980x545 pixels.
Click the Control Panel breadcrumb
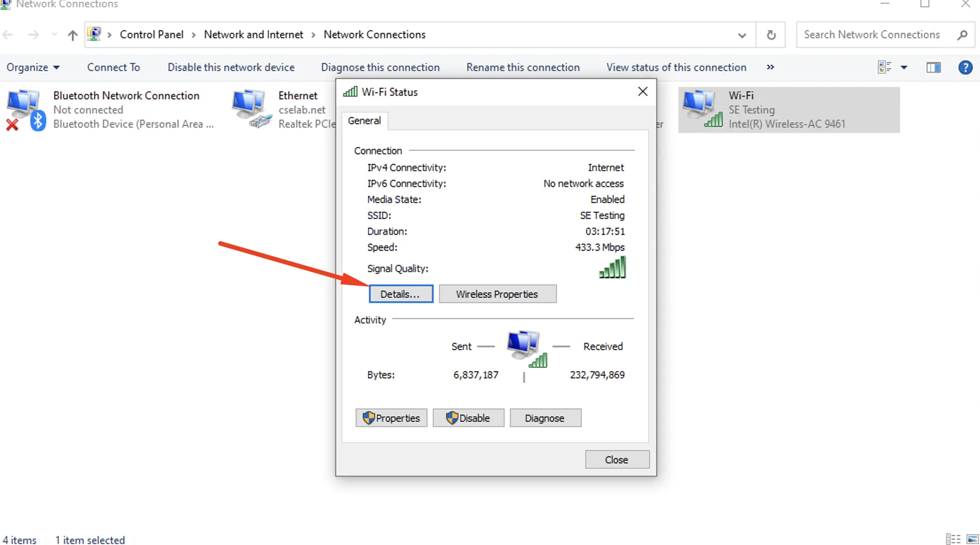coord(151,35)
